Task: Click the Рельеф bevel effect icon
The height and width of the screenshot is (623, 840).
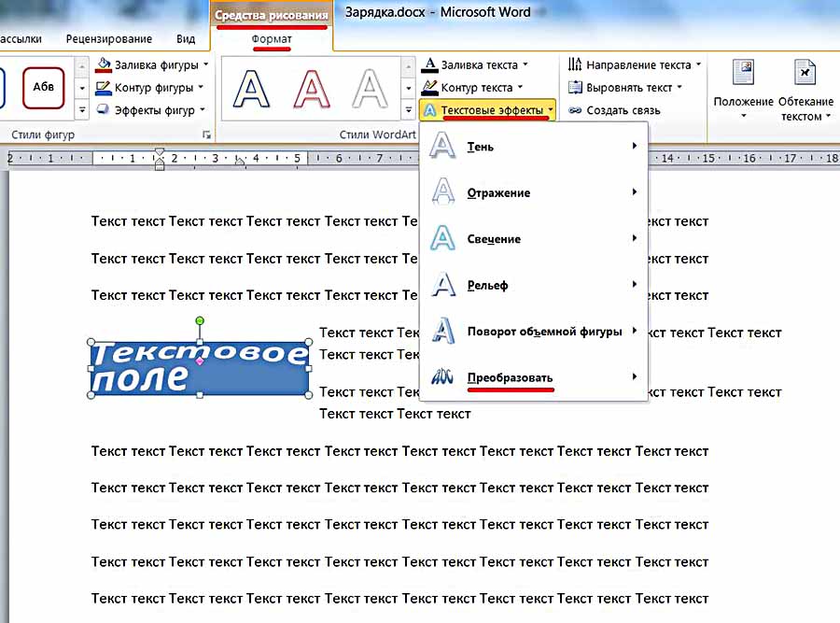Action: click(x=442, y=284)
